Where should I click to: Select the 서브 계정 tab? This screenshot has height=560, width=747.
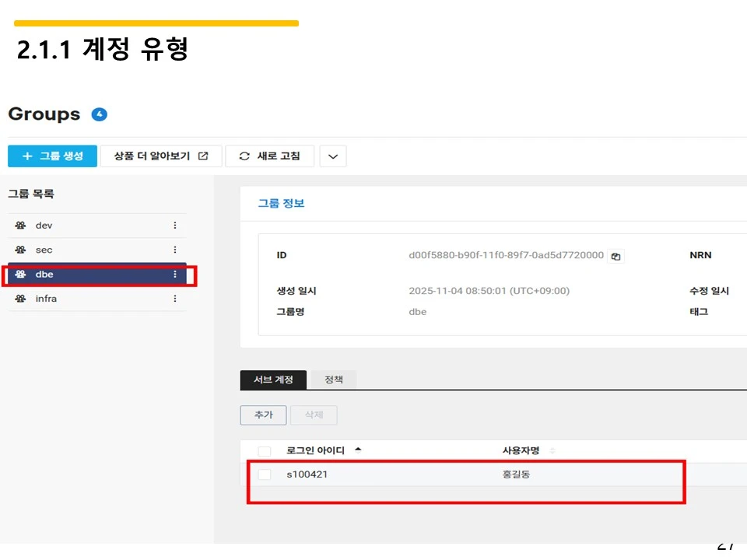click(272, 380)
